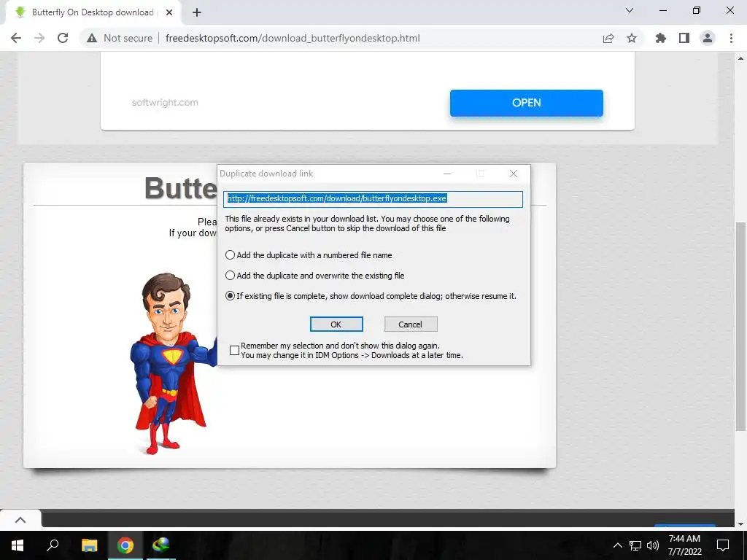This screenshot has width=747, height=560.
Task: Open the Chrome three-dot menu
Action: (731, 38)
